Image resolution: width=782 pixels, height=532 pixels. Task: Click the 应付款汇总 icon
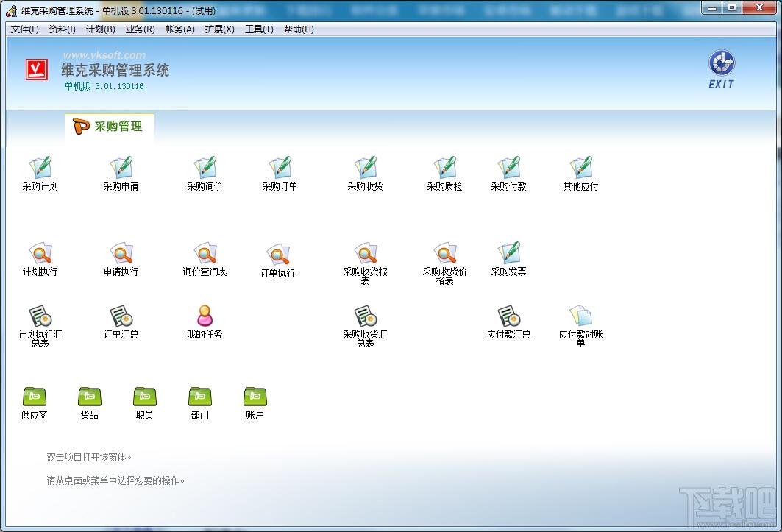[x=508, y=316]
